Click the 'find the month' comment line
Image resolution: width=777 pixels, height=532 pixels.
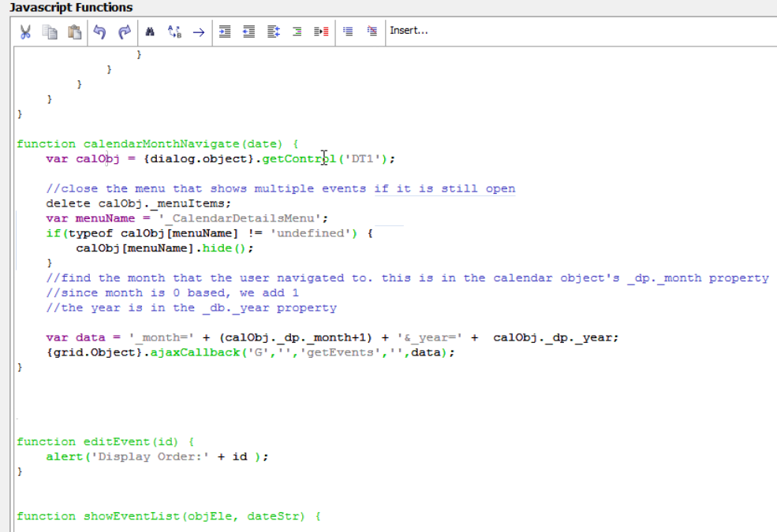coord(407,278)
